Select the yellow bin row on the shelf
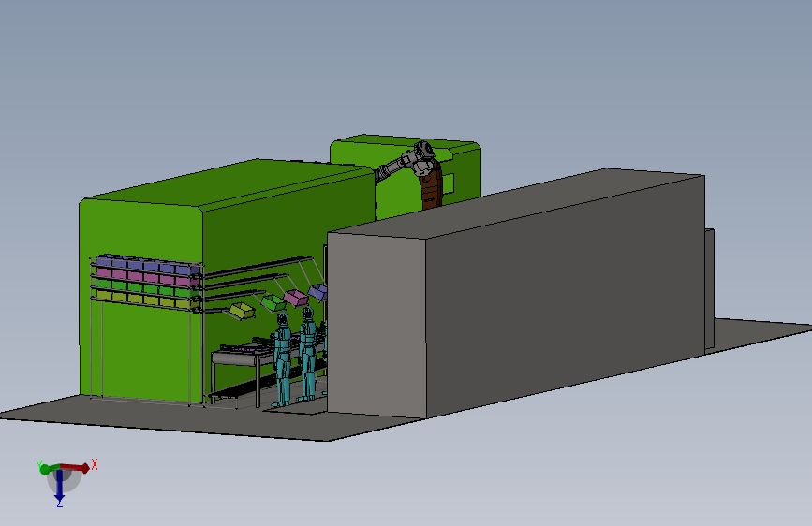Image resolution: width=812 pixels, height=526 pixels. tap(148, 299)
